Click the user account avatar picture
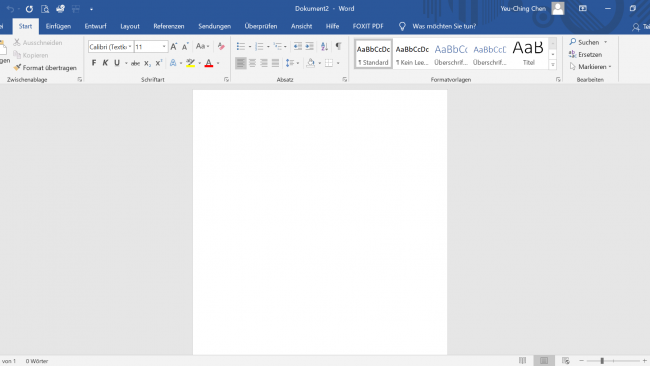Screen dimensions: 650x366 click(x=558, y=8)
